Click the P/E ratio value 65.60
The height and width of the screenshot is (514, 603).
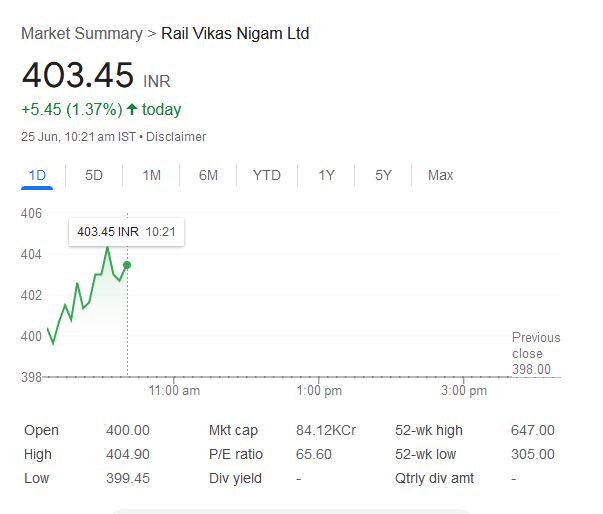coord(313,454)
